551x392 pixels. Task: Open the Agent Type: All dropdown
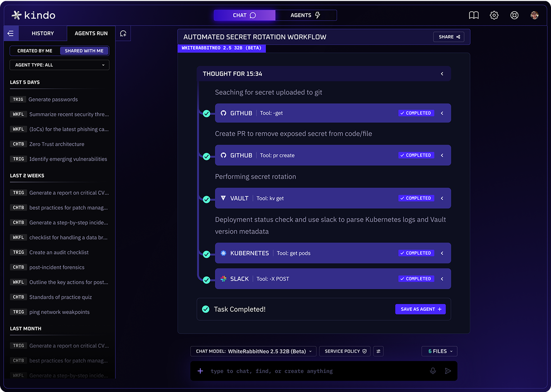pyautogui.click(x=59, y=65)
